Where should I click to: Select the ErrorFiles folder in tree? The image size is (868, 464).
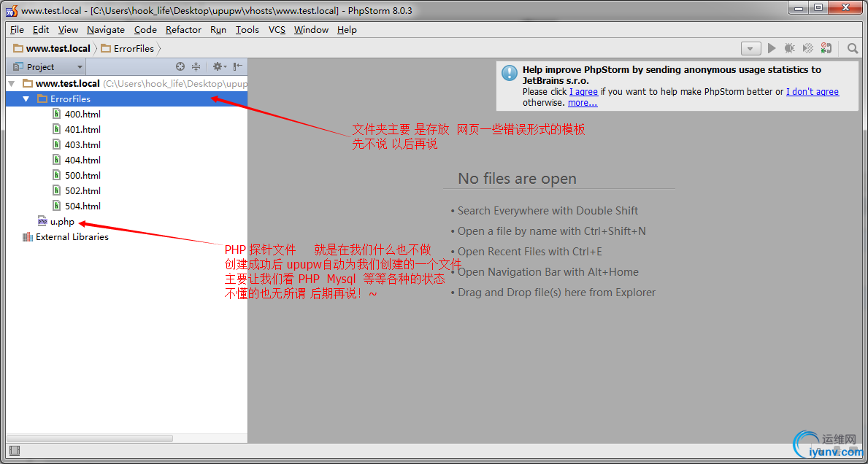[126, 99]
